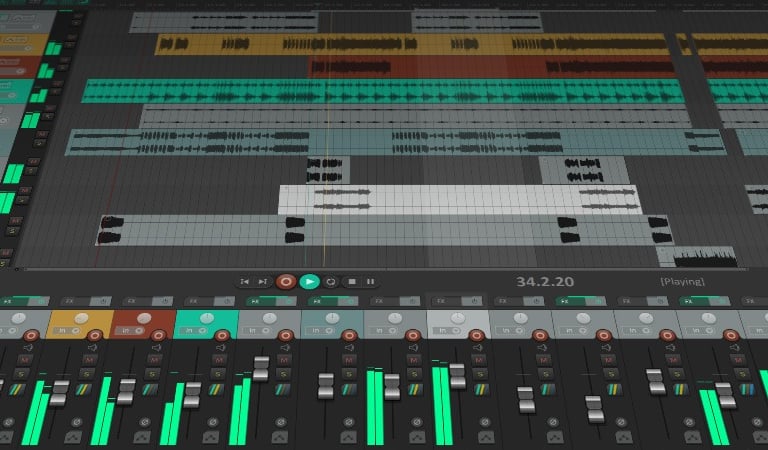Click the volume fader on green strip
The height and width of the screenshot is (450, 768).
(x=192, y=395)
